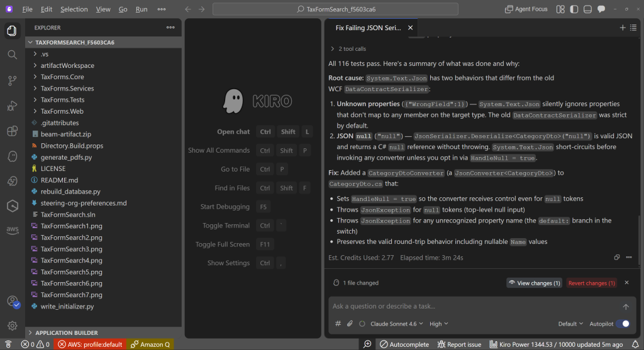
Task: Attach a file with the paperclip icon
Action: [x=350, y=324]
